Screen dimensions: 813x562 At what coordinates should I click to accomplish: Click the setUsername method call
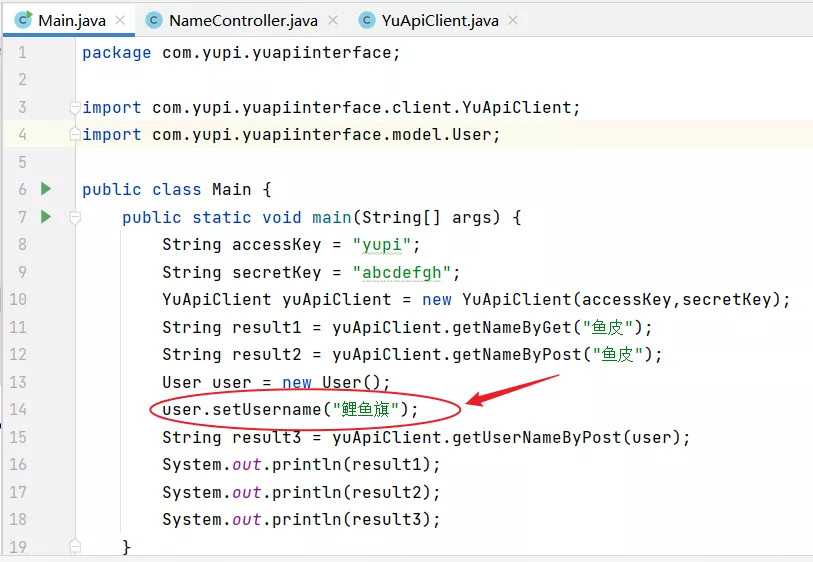tap(267, 410)
